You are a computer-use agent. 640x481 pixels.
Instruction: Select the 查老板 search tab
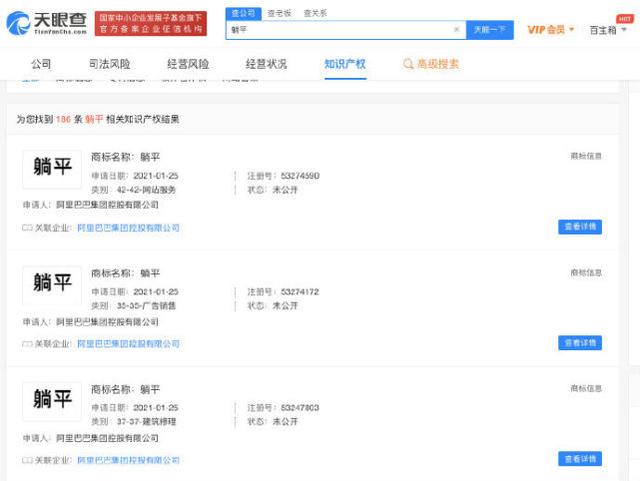tap(280, 13)
